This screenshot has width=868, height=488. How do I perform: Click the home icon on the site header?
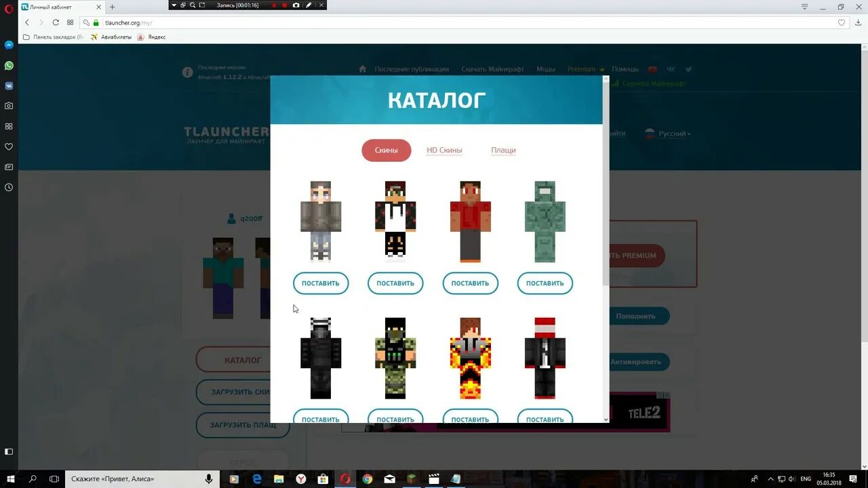tap(363, 68)
